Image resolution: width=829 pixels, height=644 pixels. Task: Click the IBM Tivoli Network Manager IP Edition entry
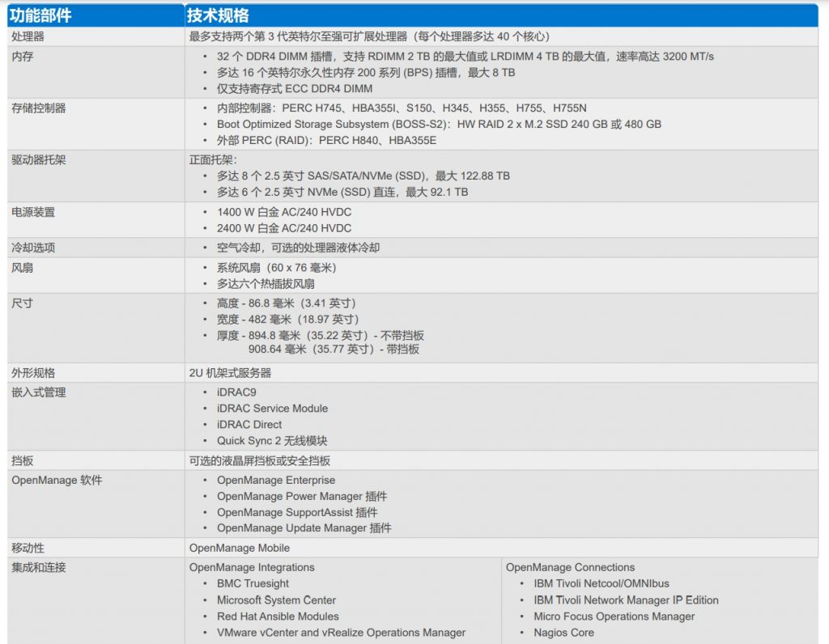point(626,600)
